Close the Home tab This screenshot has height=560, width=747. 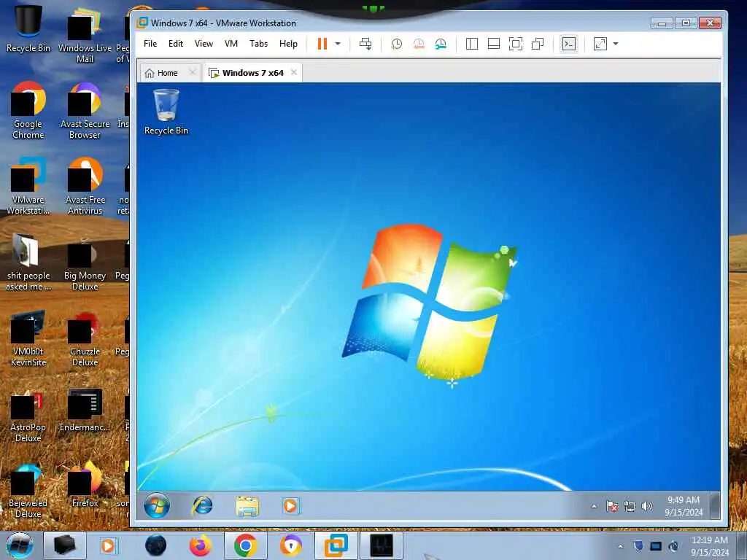(x=192, y=72)
